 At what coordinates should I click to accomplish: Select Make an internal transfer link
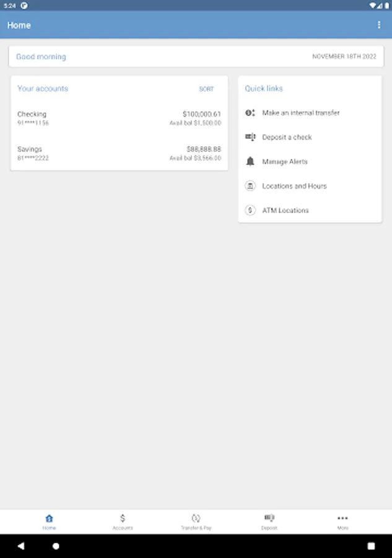click(x=301, y=113)
